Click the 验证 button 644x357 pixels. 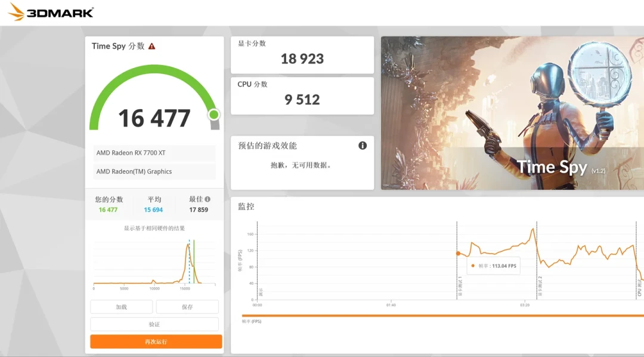(x=154, y=324)
